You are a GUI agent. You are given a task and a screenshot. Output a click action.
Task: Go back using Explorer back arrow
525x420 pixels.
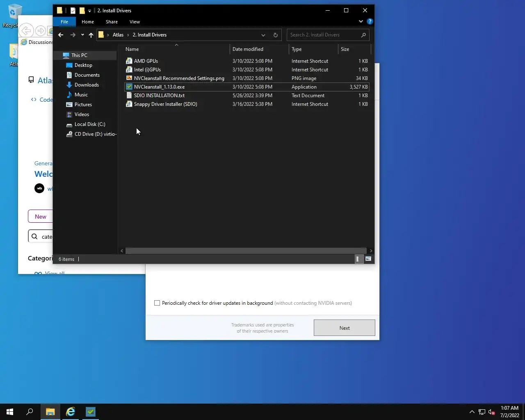point(61,35)
